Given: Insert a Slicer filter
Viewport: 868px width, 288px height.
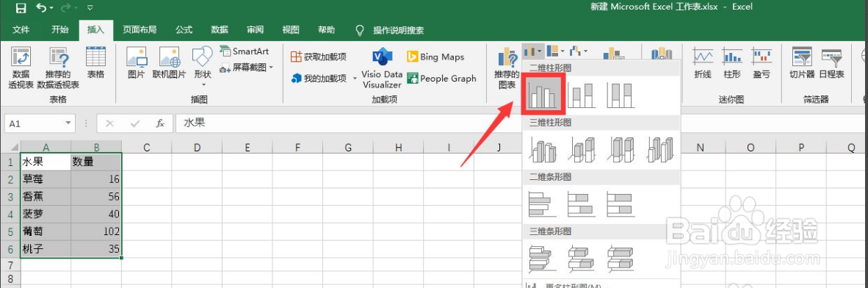Looking at the screenshot, I should pos(802,62).
